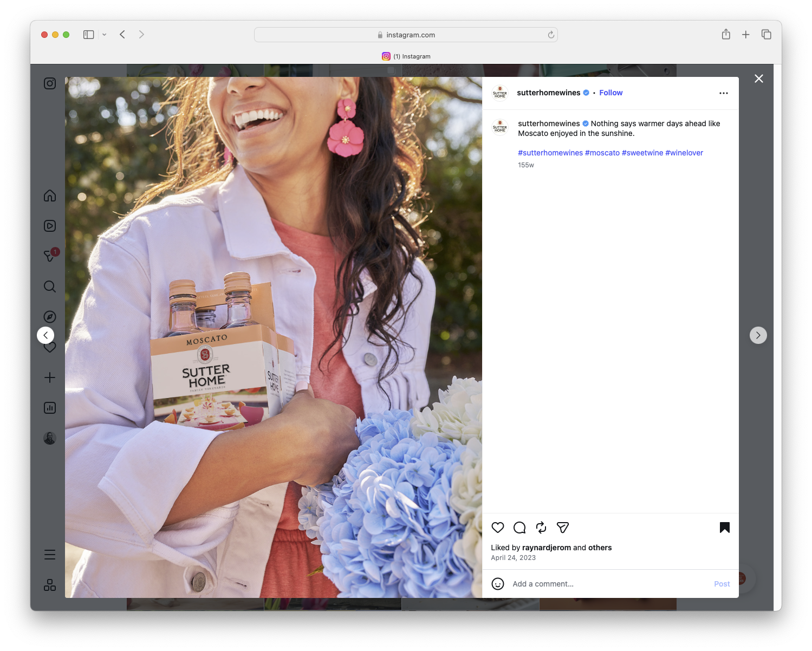Expand the Safari sidebar dropdown chevron
The image size is (812, 651).
[105, 35]
